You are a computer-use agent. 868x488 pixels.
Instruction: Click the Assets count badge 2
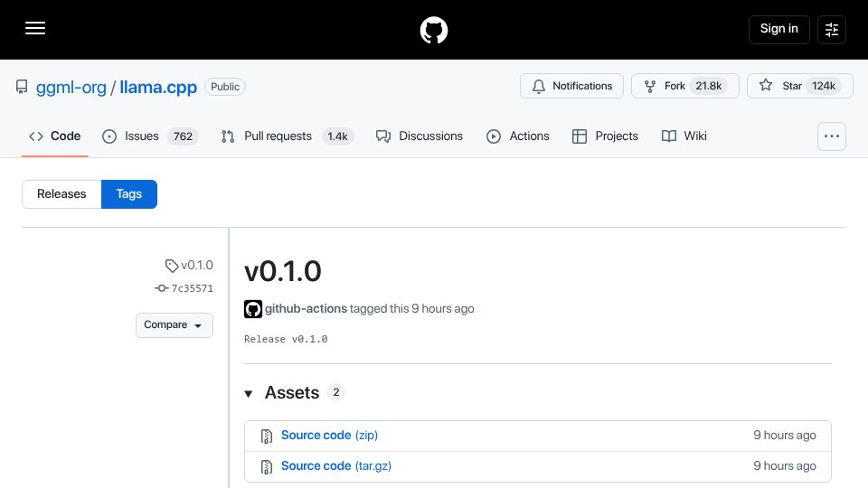(x=335, y=392)
